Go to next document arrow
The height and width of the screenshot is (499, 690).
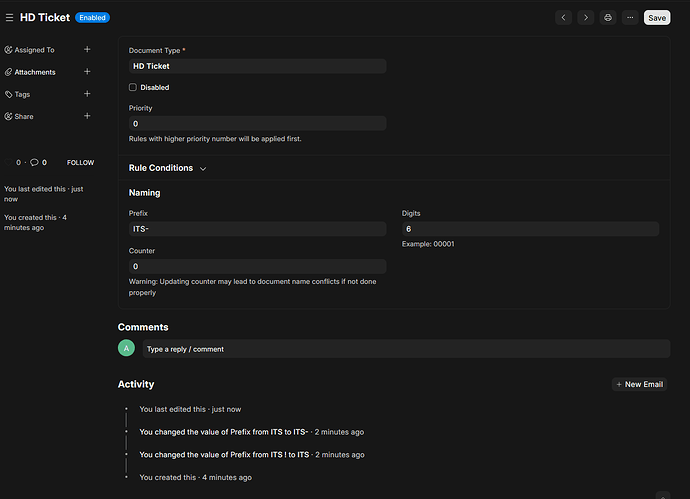pos(585,18)
